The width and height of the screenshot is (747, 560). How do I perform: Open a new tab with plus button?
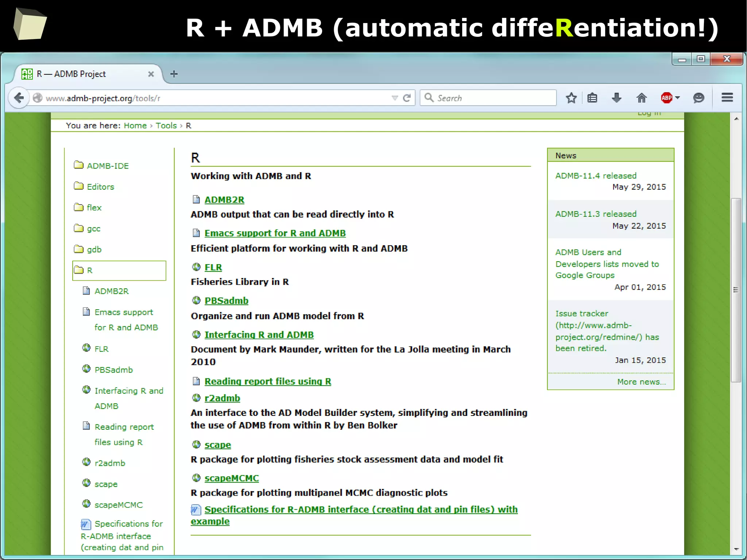tap(174, 74)
